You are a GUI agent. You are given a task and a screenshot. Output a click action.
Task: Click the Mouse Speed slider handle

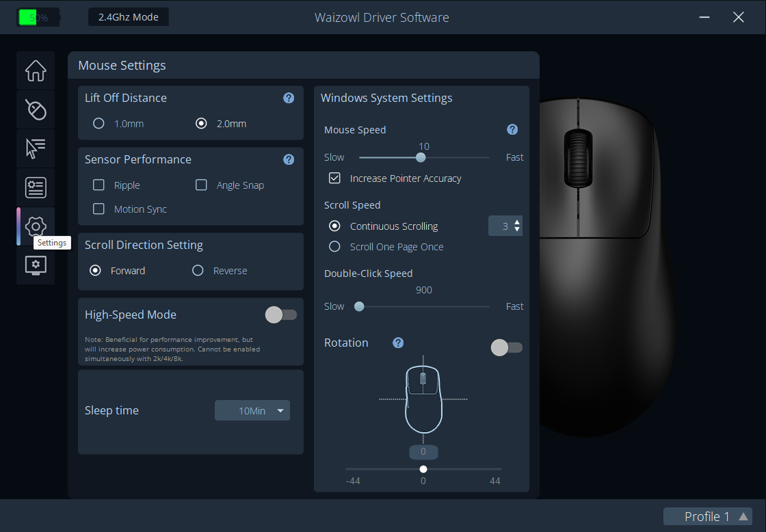[x=421, y=157]
